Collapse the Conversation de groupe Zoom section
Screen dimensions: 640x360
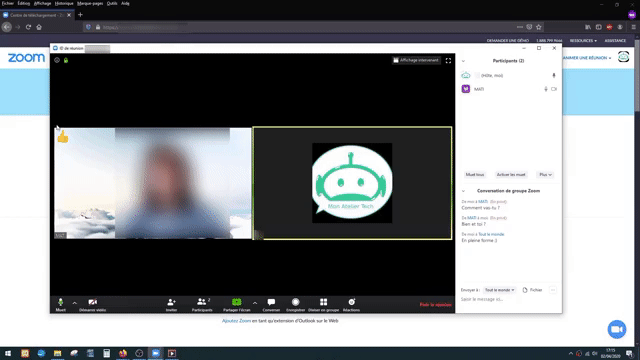coord(463,191)
